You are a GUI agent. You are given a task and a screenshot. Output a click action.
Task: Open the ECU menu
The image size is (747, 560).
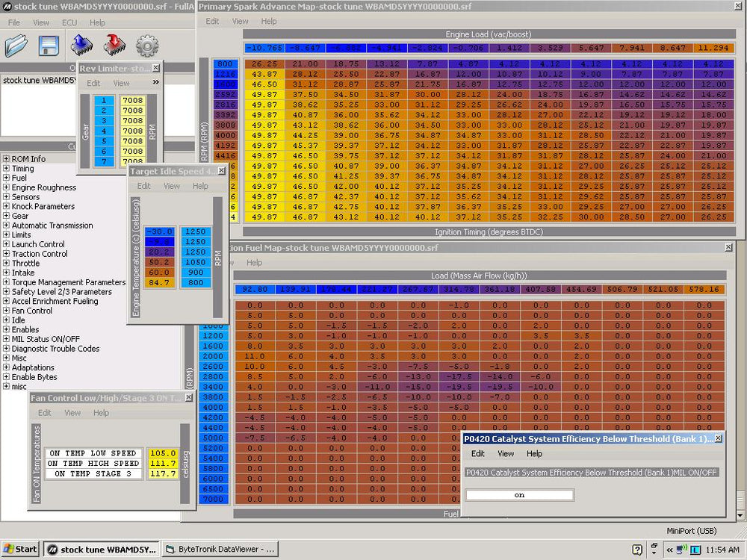click(69, 22)
